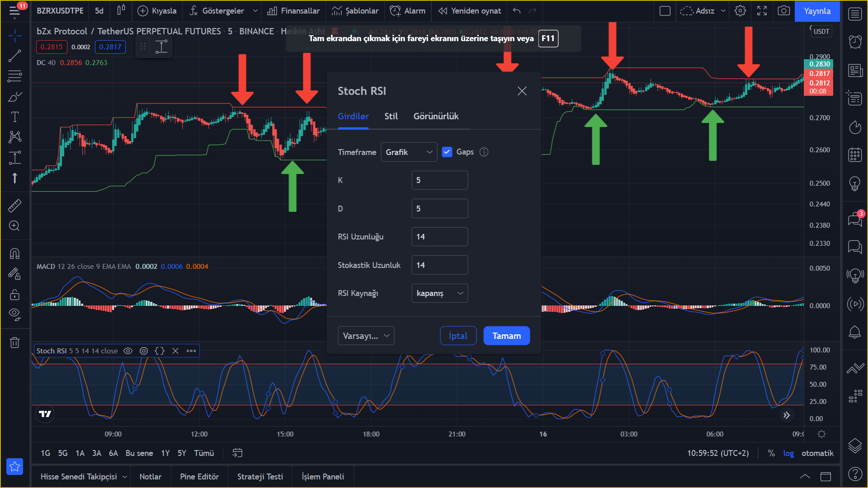Open Stoch RSI more options dots
The height and width of the screenshot is (488, 868).
pyautogui.click(x=191, y=351)
